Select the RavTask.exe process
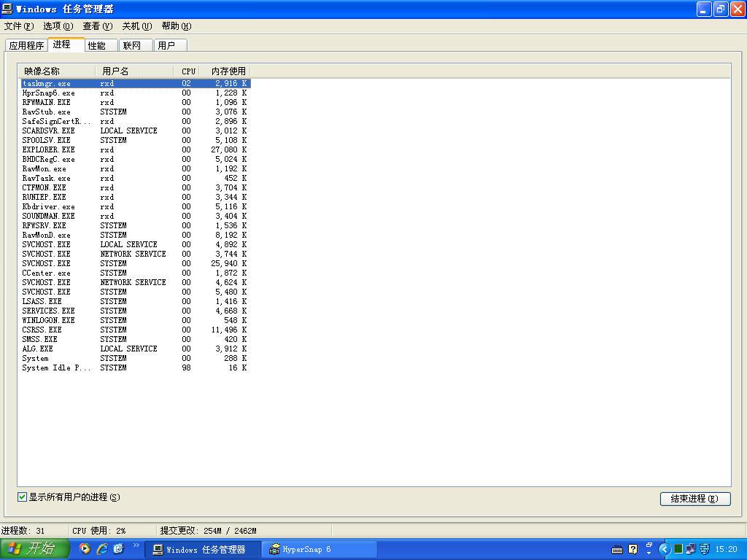This screenshot has height=560, width=747. pos(135,178)
